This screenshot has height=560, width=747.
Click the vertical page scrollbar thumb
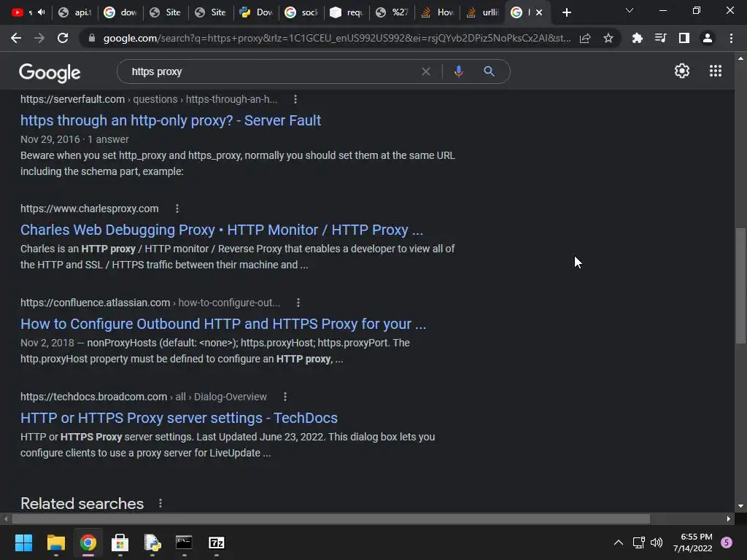pyautogui.click(x=740, y=286)
